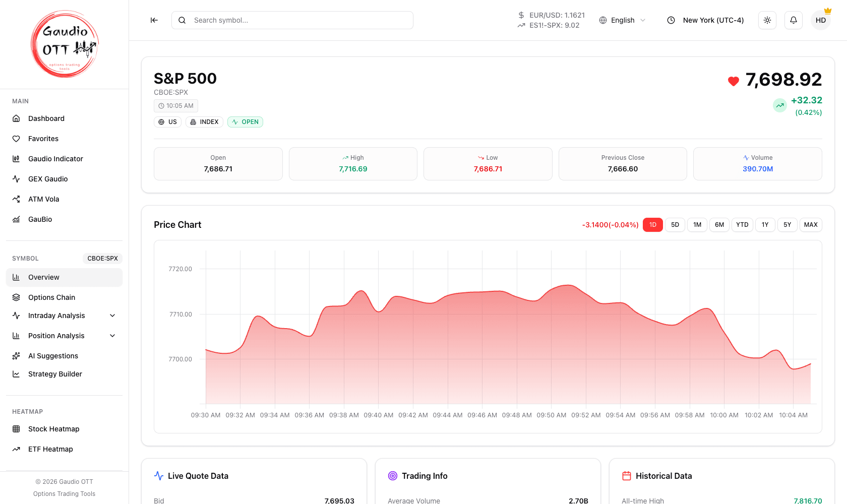
Task: Expand the Intraday Analysis chevron
Action: click(112, 316)
